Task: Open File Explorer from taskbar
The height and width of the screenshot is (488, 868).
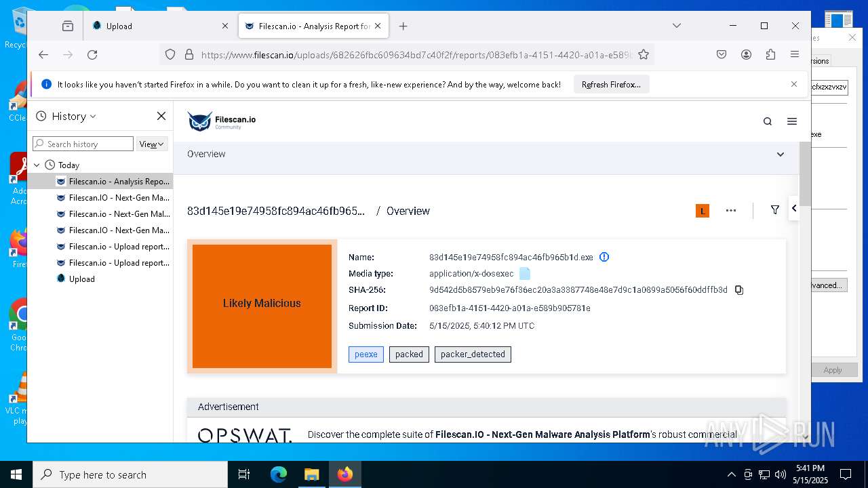Action: pyautogui.click(x=311, y=474)
